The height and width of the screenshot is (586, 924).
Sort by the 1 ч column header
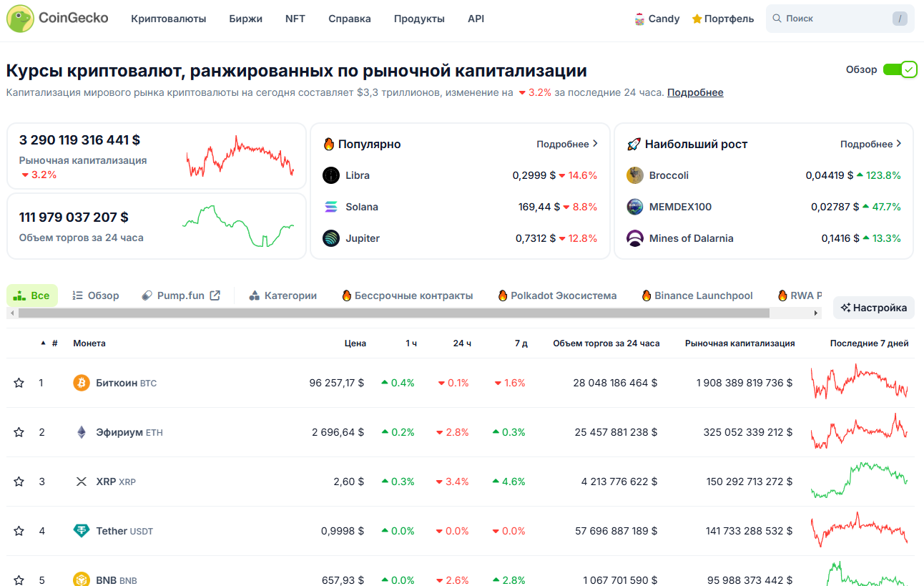click(x=411, y=343)
